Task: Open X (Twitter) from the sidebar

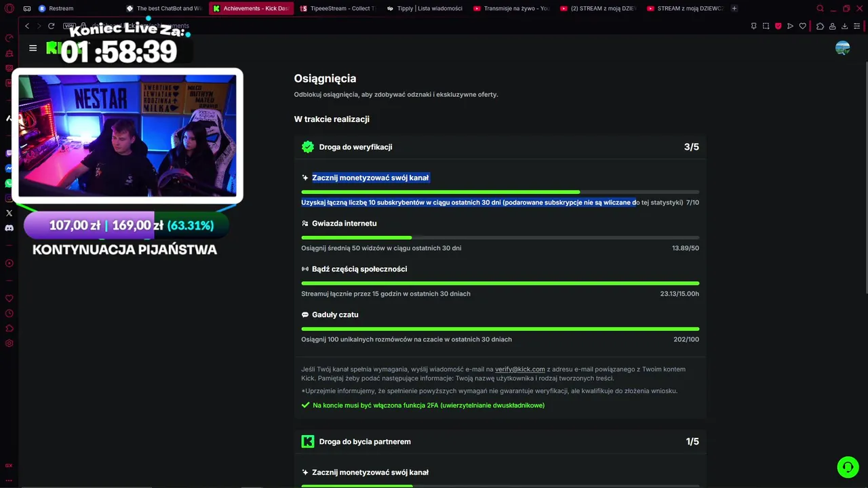Action: click(x=9, y=213)
